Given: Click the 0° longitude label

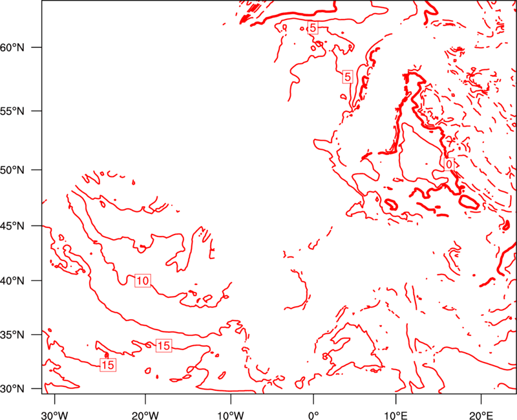Looking at the screenshot, I should pyautogui.click(x=313, y=415).
